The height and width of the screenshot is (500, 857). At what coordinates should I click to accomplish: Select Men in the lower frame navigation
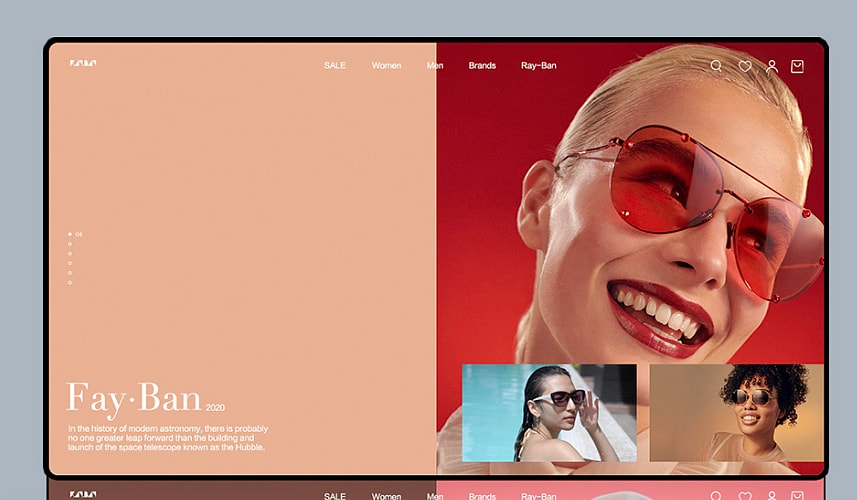pyautogui.click(x=435, y=496)
